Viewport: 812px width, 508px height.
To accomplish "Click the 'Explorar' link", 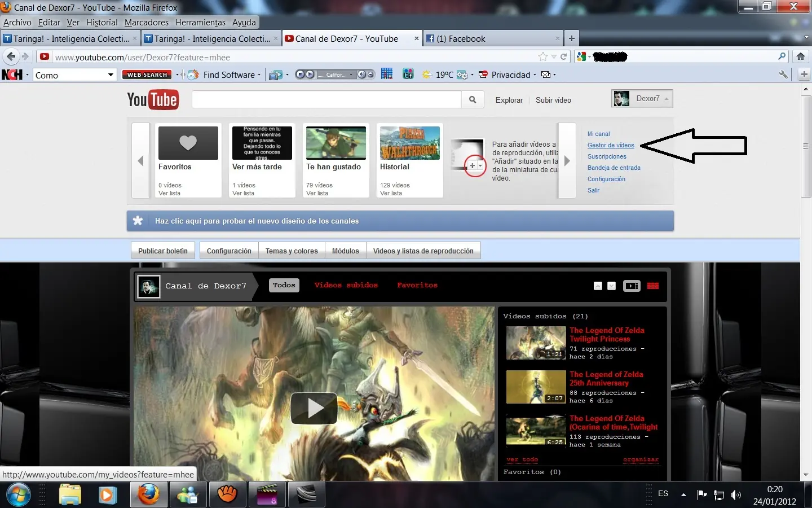I will pyautogui.click(x=509, y=100).
